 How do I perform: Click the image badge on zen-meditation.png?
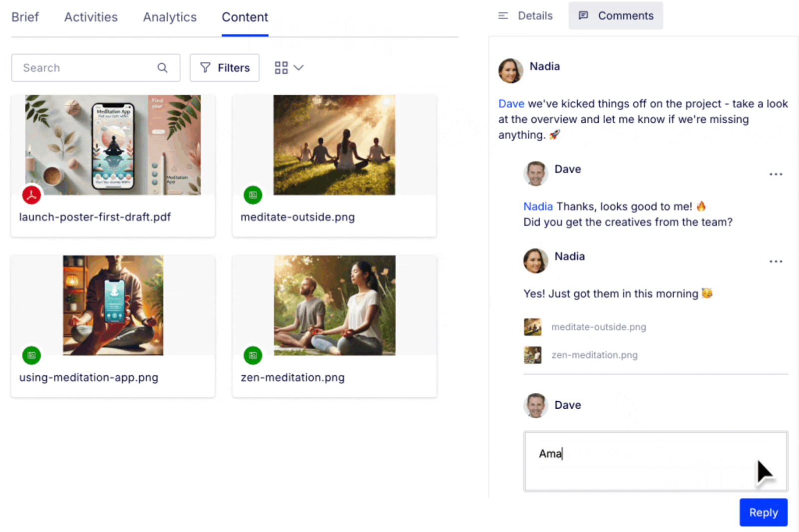(253, 355)
